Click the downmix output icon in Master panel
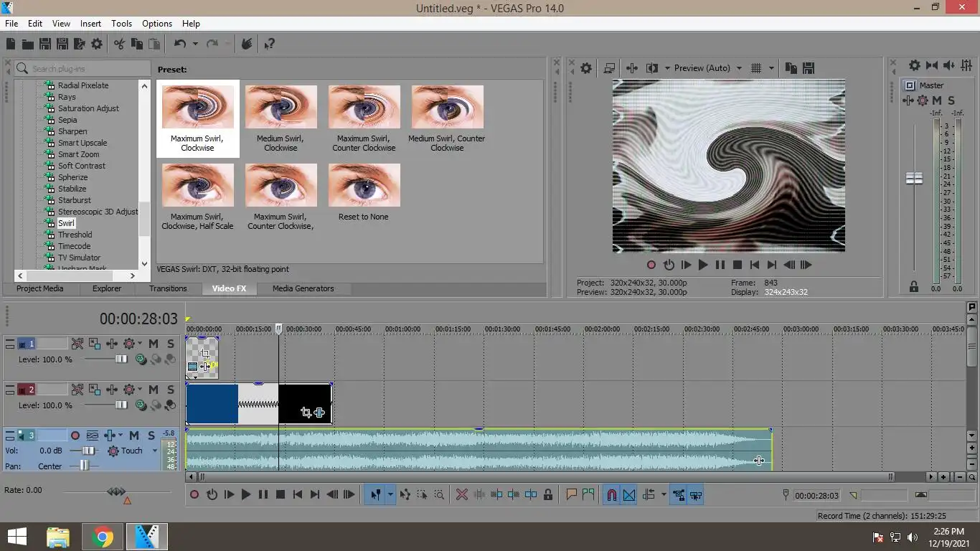980x551 pixels. pos(932,65)
